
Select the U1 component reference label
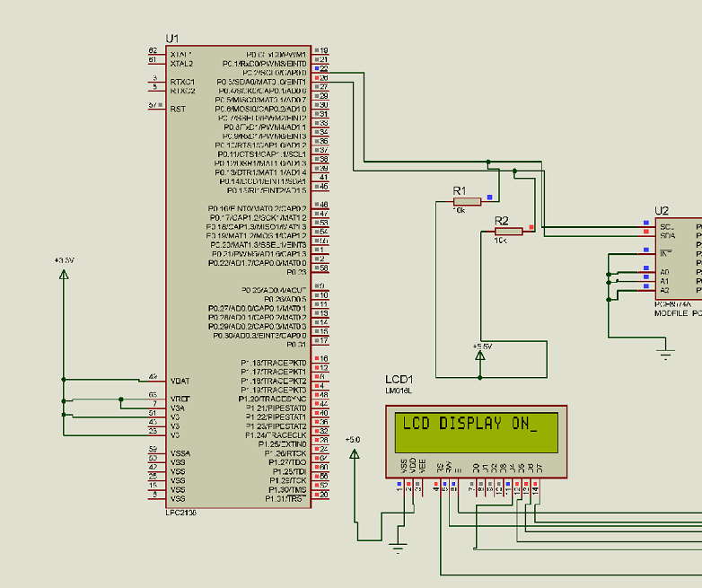tap(172, 39)
